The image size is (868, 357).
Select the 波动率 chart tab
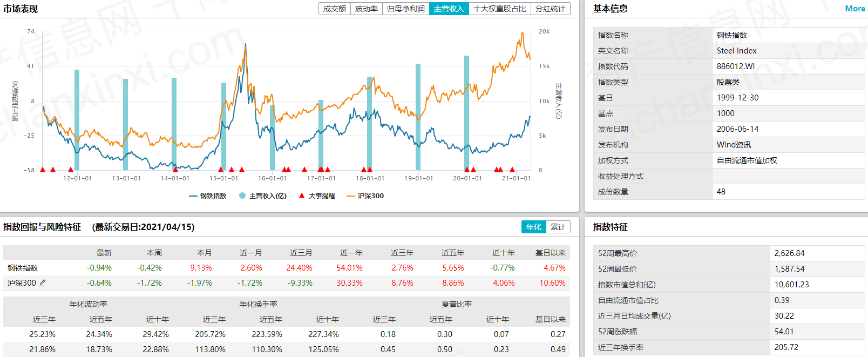[367, 9]
